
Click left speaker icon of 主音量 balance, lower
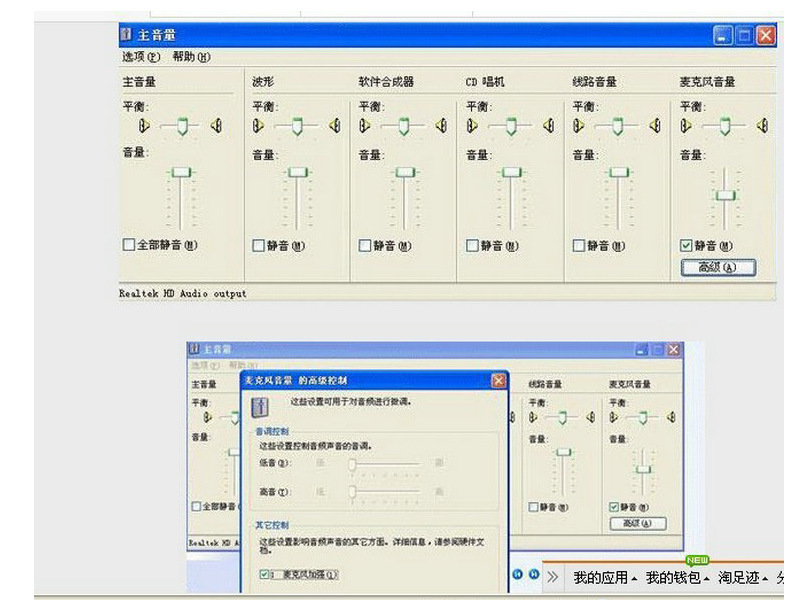point(207,417)
